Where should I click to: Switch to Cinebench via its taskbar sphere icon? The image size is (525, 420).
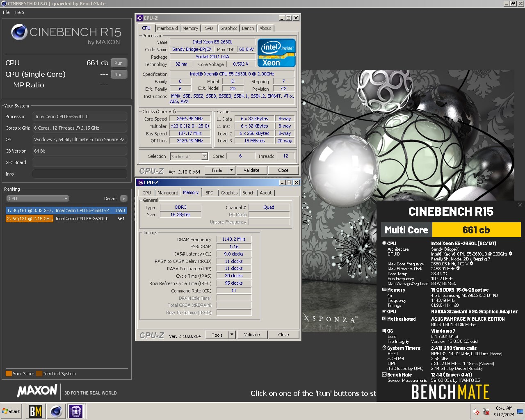point(56,411)
